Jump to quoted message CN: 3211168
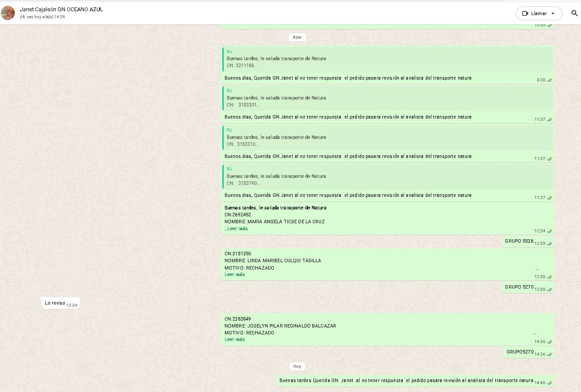This screenshot has width=581, height=392. 388,59
